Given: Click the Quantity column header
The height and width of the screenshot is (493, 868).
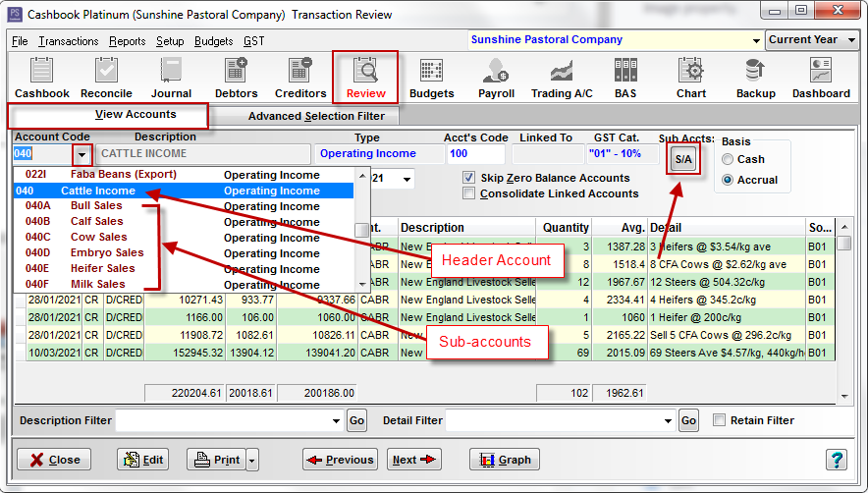Looking at the screenshot, I should [x=563, y=228].
